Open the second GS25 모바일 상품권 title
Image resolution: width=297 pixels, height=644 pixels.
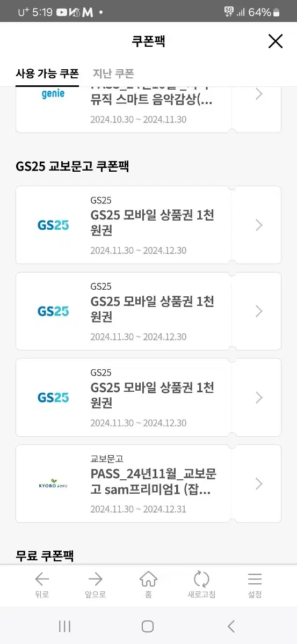pyautogui.click(x=152, y=309)
